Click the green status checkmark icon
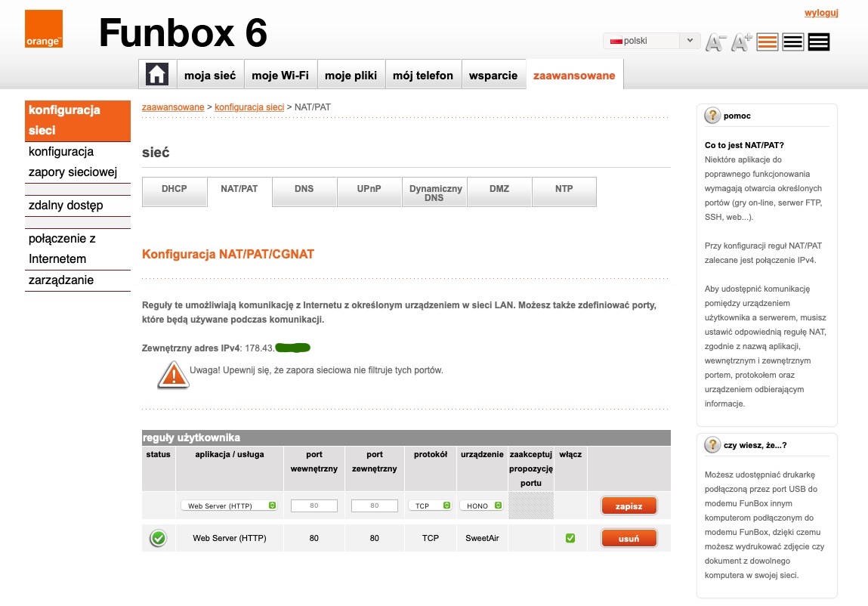The width and height of the screenshot is (868, 606). (x=158, y=539)
